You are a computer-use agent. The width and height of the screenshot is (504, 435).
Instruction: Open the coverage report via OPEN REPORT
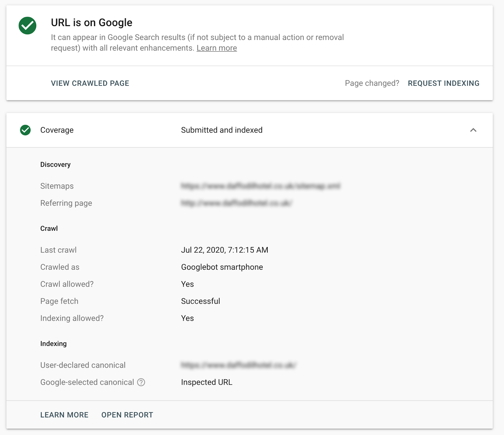[x=127, y=415]
